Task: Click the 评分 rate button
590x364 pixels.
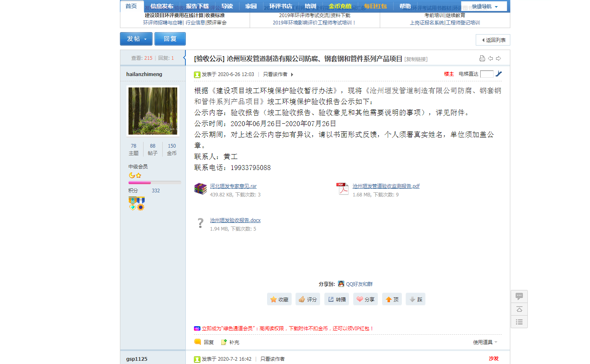Action: pyautogui.click(x=308, y=299)
